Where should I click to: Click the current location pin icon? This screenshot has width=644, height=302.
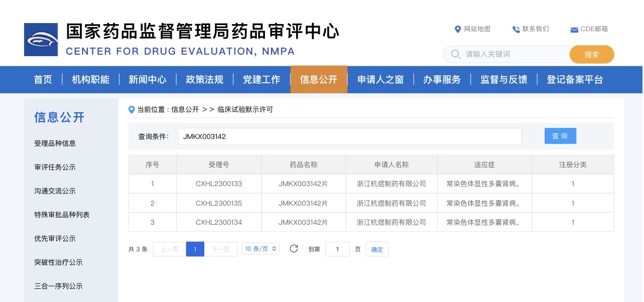click(132, 110)
